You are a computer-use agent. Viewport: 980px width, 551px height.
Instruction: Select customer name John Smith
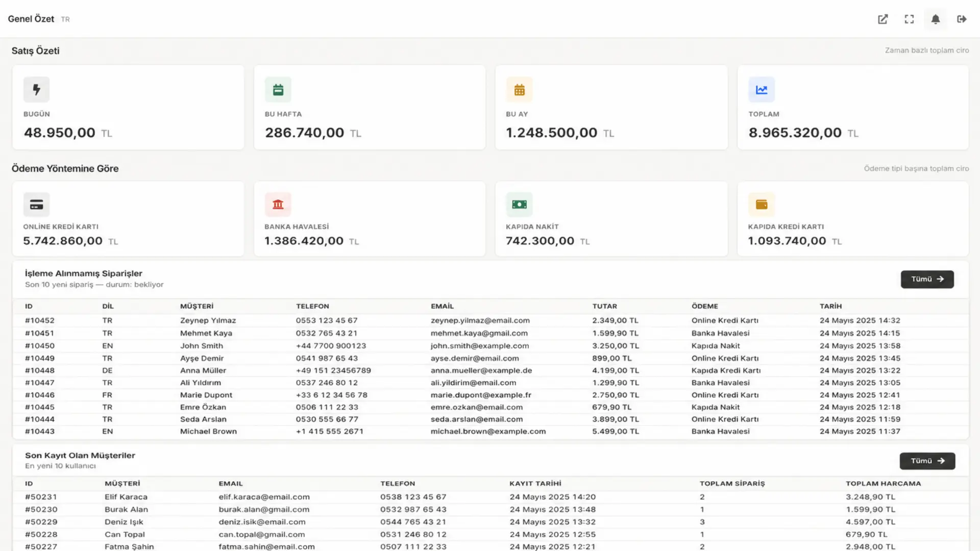[x=202, y=345]
